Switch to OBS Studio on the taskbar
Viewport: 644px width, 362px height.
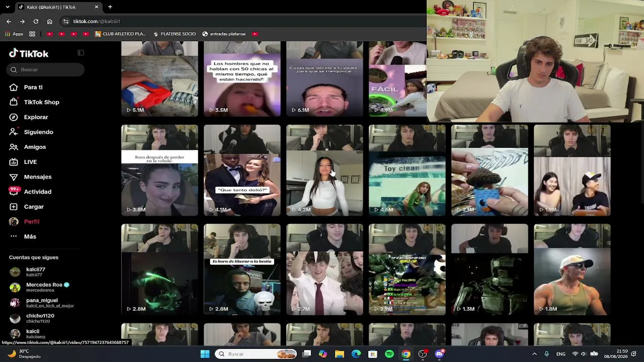(423, 354)
